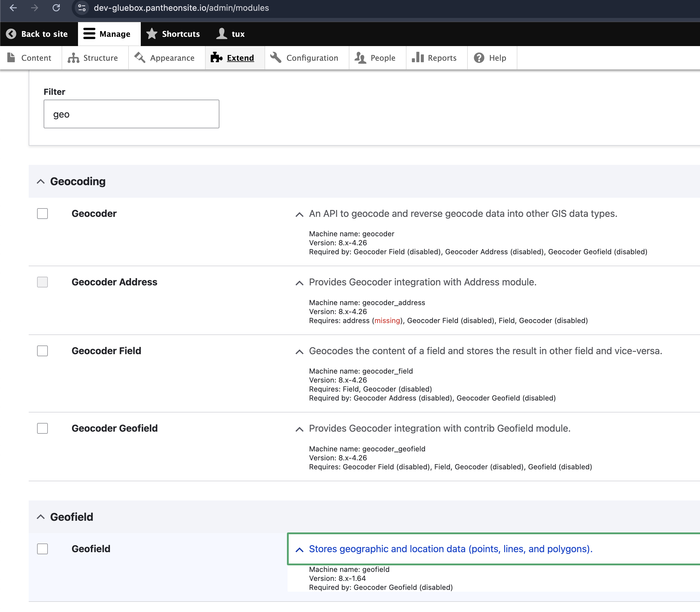Click the Manage hamburger menu icon
This screenshot has width=700, height=612.
[89, 34]
